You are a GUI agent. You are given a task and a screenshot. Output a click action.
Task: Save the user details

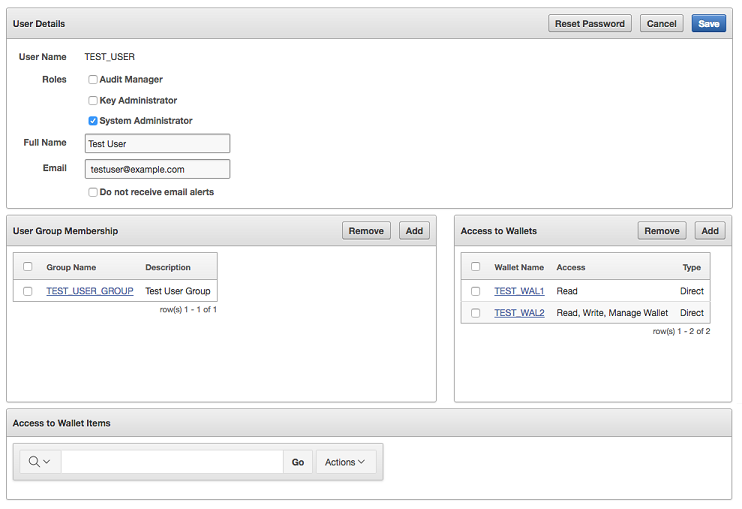709,23
